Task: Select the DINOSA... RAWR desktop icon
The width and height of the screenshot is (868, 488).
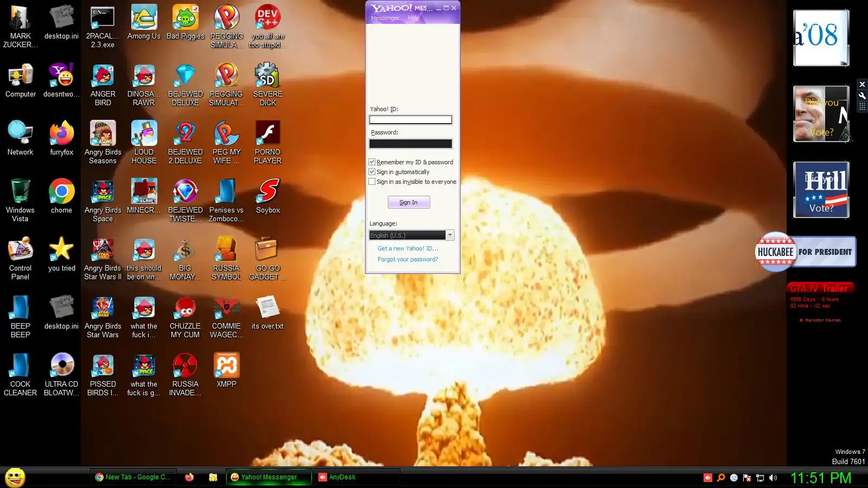Action: tap(144, 84)
